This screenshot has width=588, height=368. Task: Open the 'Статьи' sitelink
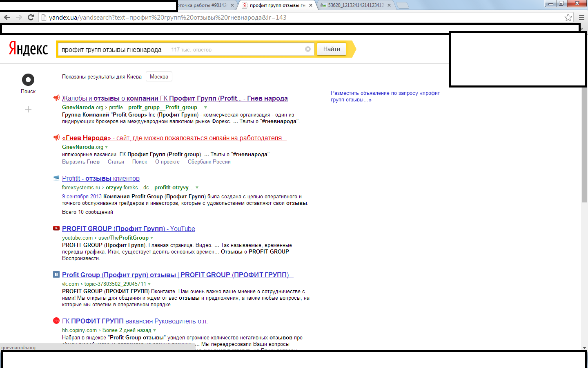pos(116,162)
